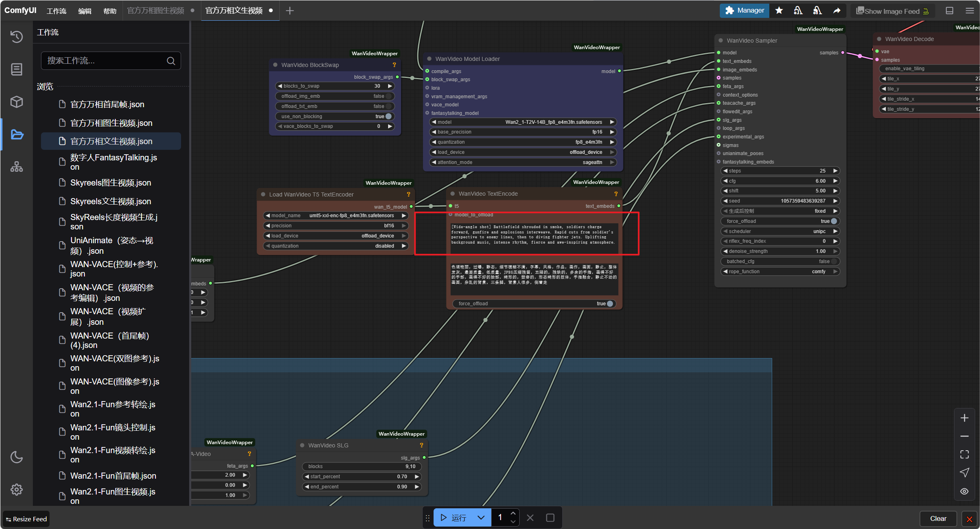
Task: Click the Clear button
Action: (x=938, y=519)
